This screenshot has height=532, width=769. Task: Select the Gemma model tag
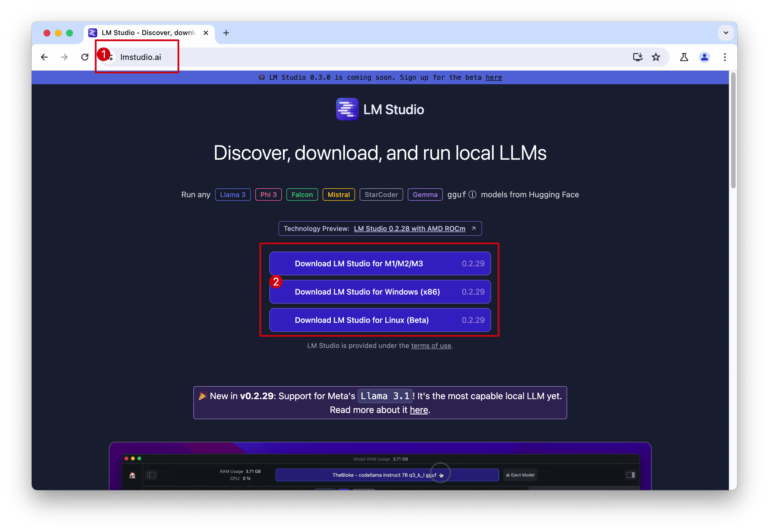[425, 194]
